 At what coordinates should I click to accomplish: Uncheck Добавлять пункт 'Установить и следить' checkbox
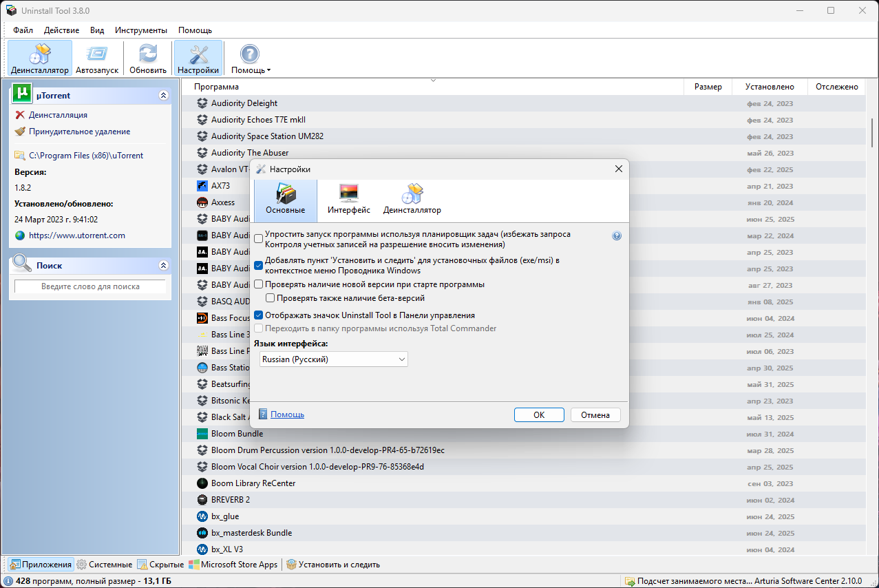[x=258, y=265]
